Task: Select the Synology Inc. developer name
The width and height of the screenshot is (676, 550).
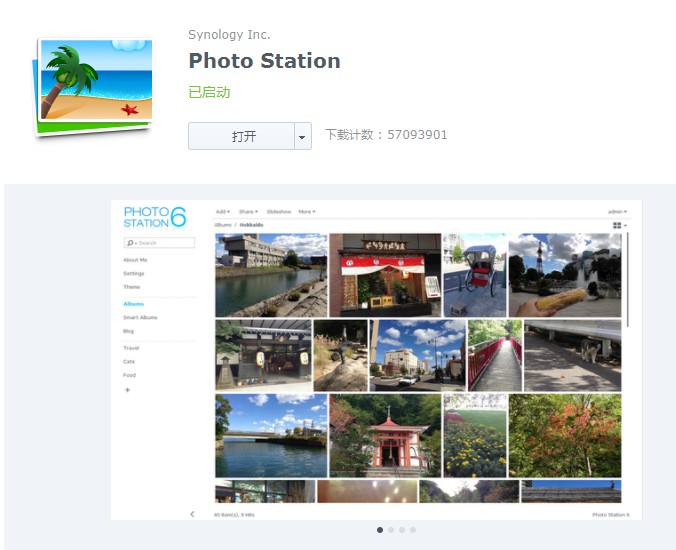Action: [x=229, y=34]
